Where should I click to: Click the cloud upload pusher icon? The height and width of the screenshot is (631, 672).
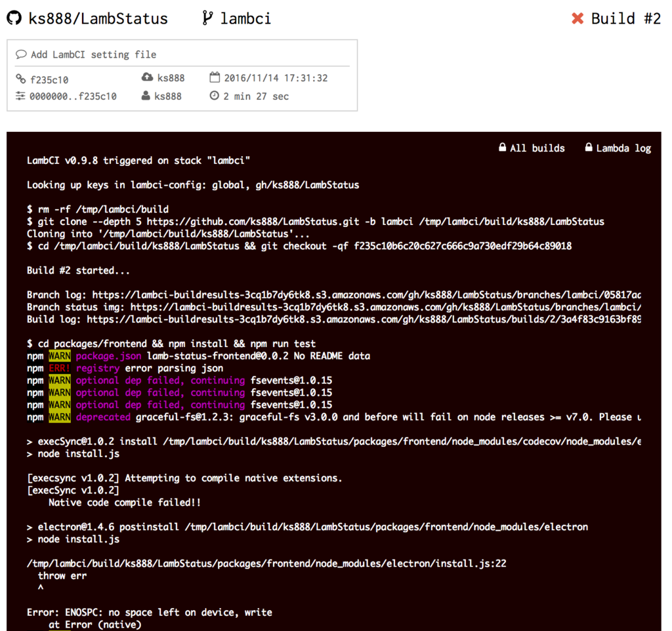[147, 77]
